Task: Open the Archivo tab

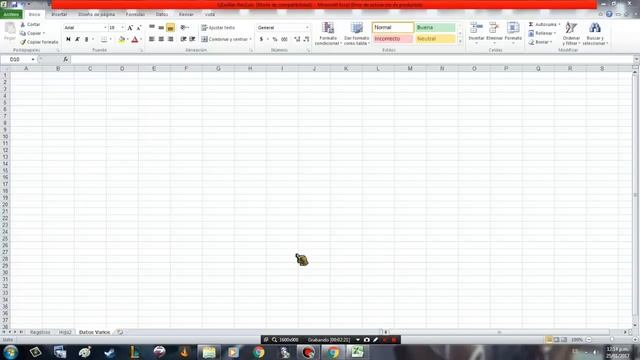Action: [11, 14]
